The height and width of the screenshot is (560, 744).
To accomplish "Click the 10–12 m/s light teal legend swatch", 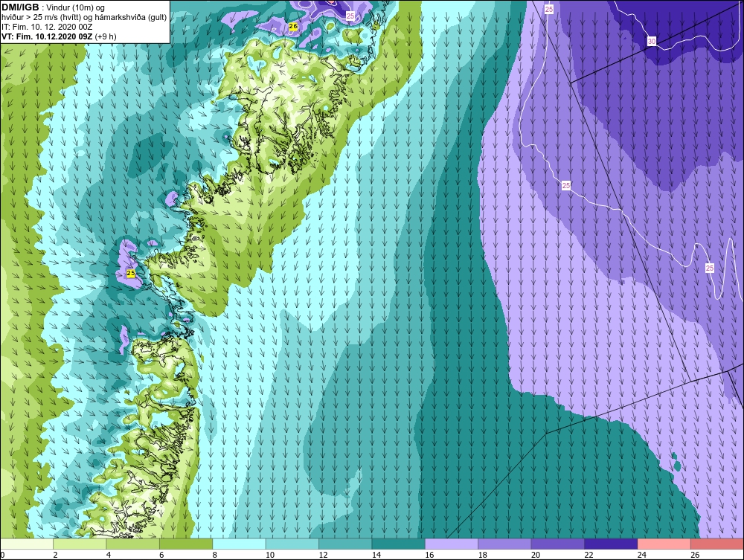I will click(x=292, y=544).
